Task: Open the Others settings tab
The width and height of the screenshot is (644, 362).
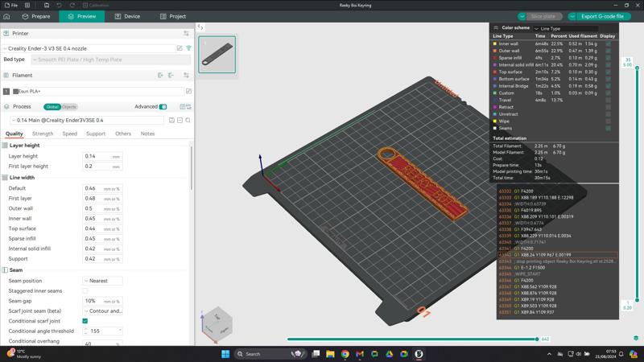Action: coord(123,134)
